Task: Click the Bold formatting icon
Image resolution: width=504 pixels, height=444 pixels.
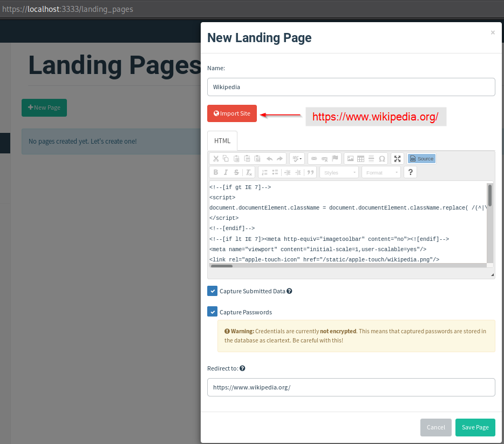Action: coord(216,172)
